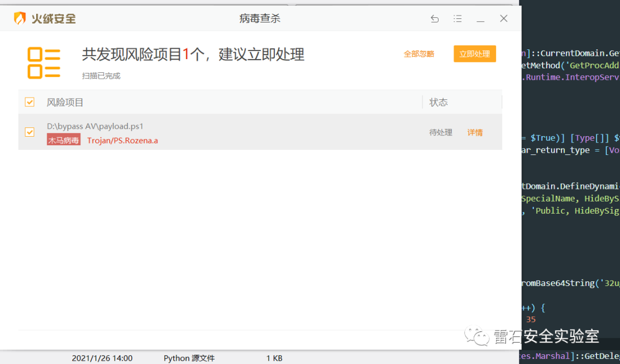Image resolution: width=620 pixels, height=364 pixels.
Task: Click the Huorong Security flame logo
Action: coord(20,18)
